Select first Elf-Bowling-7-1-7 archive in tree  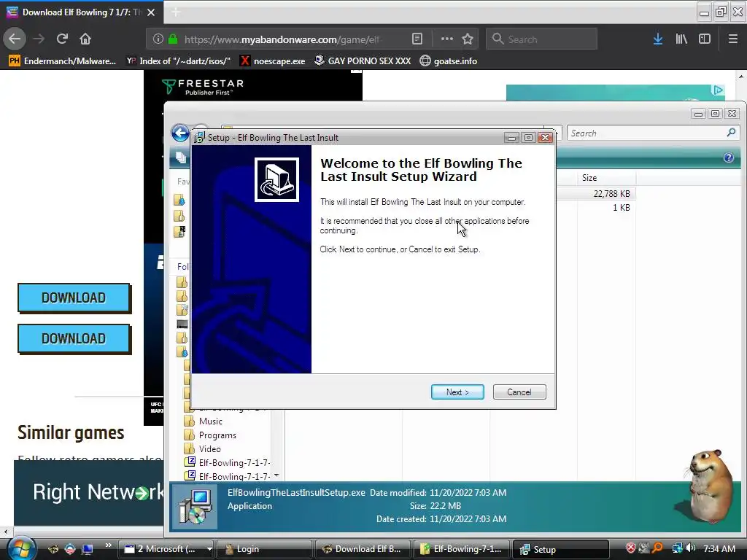tap(228, 462)
